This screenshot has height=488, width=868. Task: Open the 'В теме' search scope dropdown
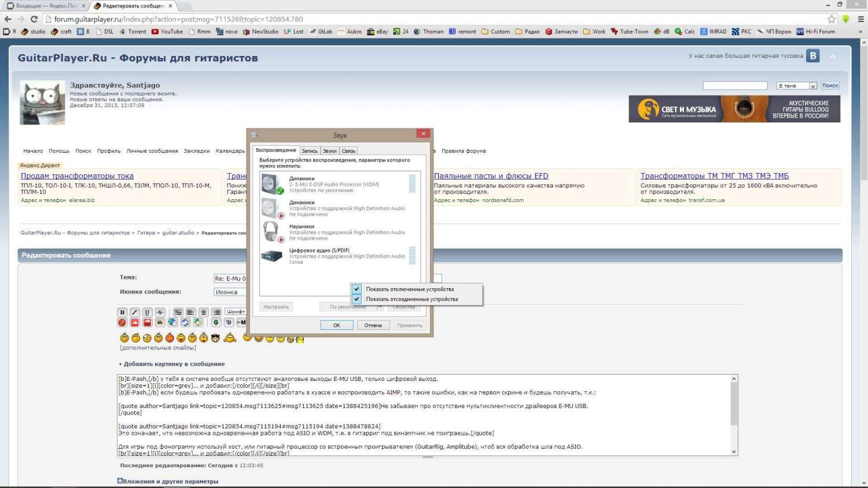pyautogui.click(x=796, y=86)
